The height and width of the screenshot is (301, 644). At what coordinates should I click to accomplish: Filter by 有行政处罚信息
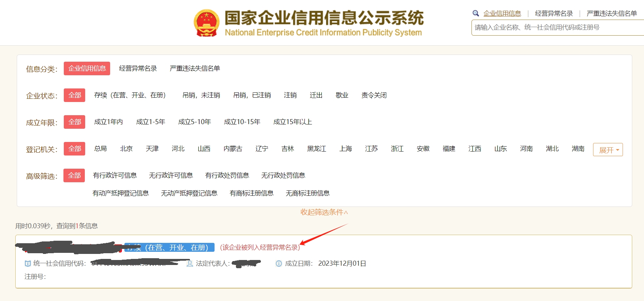click(227, 175)
